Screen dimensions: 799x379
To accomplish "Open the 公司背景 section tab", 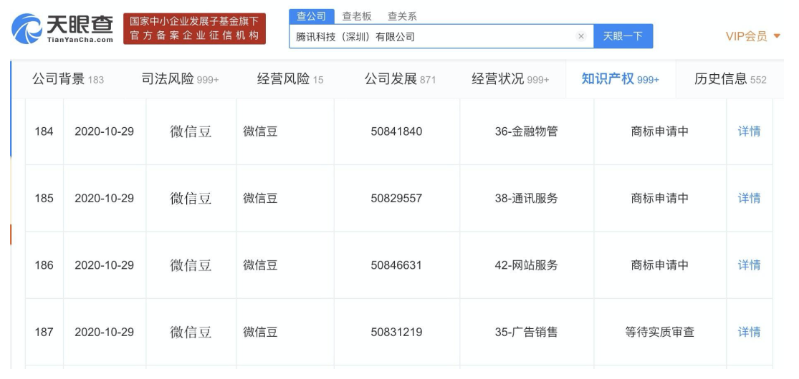I will (68, 79).
